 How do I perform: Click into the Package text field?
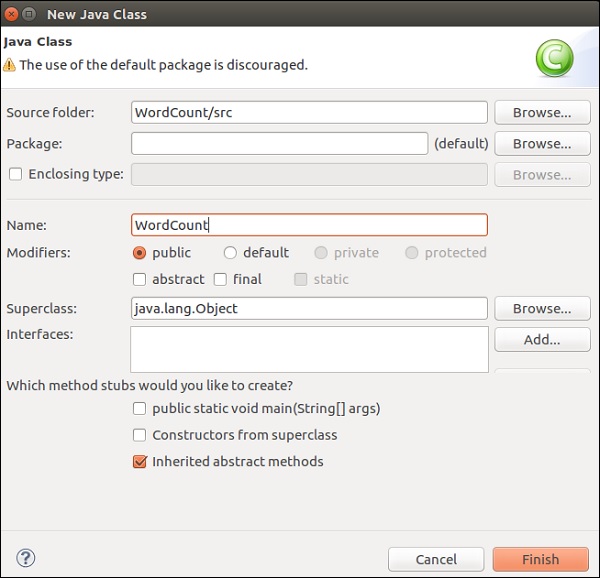click(x=279, y=144)
